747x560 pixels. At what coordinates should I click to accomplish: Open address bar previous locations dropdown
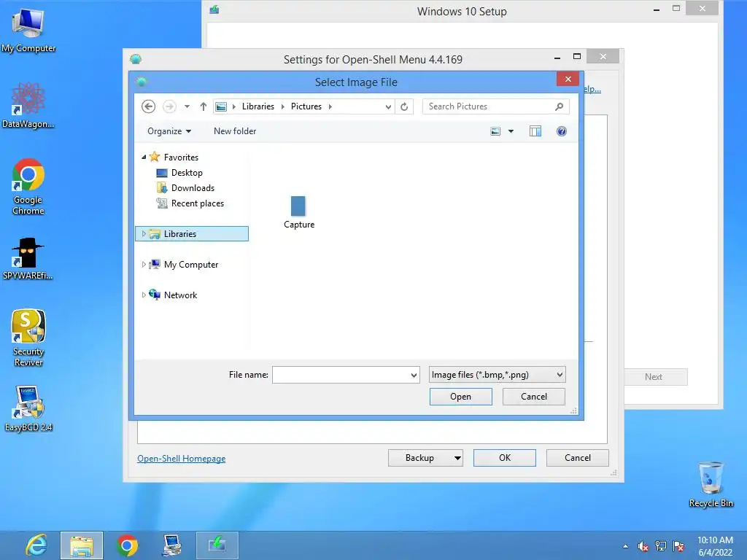(x=388, y=106)
